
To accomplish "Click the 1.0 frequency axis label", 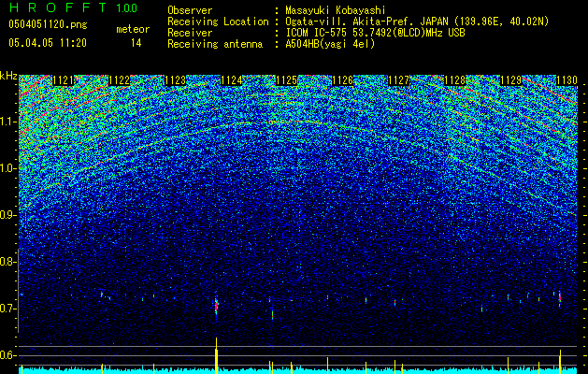I will 7,168.
